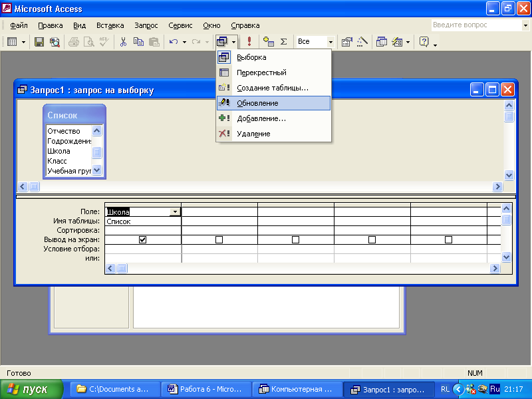The image size is (532, 399).
Task: Expand the Redo history dropdown arrow
Action: pyautogui.click(x=207, y=42)
